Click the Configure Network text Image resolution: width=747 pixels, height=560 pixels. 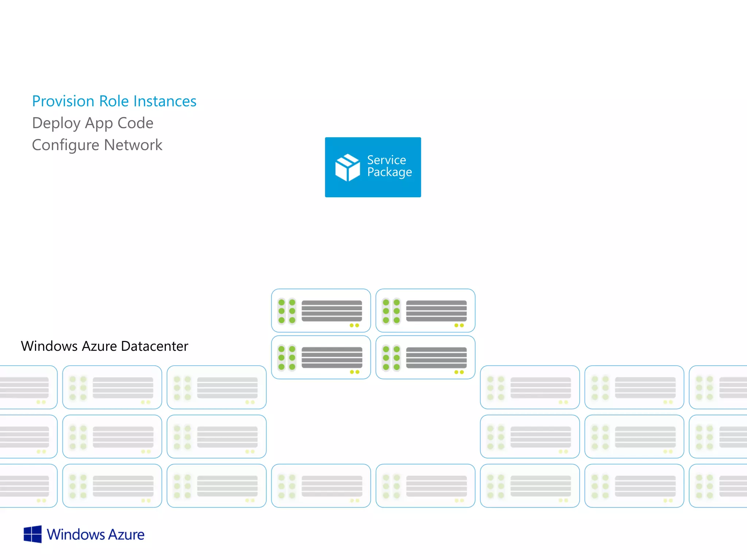click(97, 145)
